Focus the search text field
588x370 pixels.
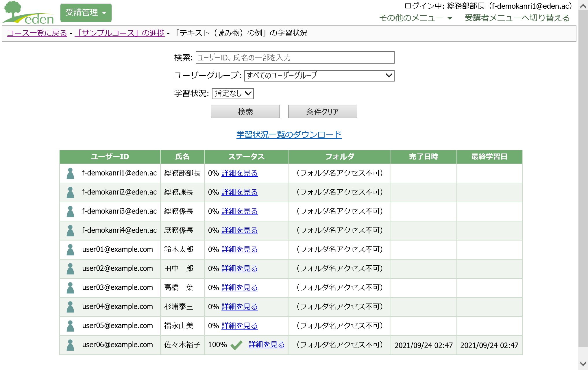coord(295,58)
